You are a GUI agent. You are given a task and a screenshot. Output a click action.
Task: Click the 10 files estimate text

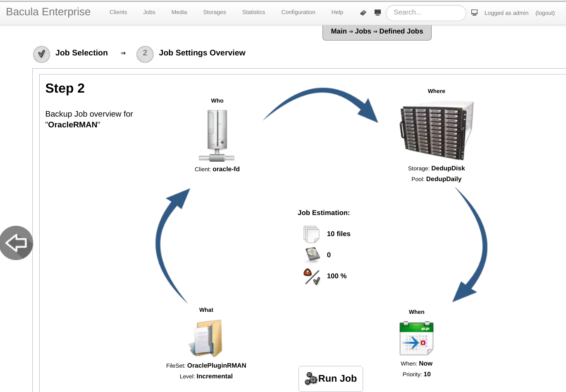click(x=339, y=234)
